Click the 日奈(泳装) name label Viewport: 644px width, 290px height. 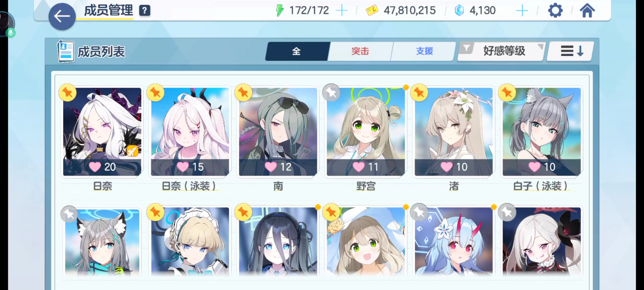pos(189,186)
